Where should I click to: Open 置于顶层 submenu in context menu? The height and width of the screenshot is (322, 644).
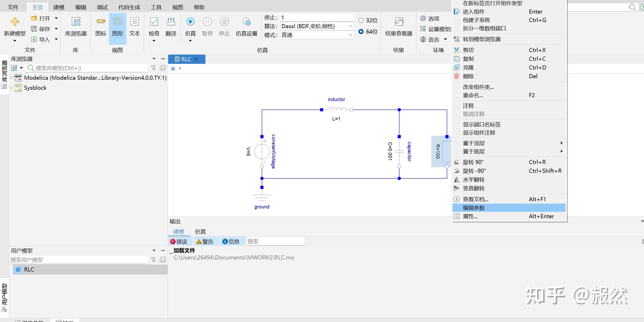[x=509, y=143]
